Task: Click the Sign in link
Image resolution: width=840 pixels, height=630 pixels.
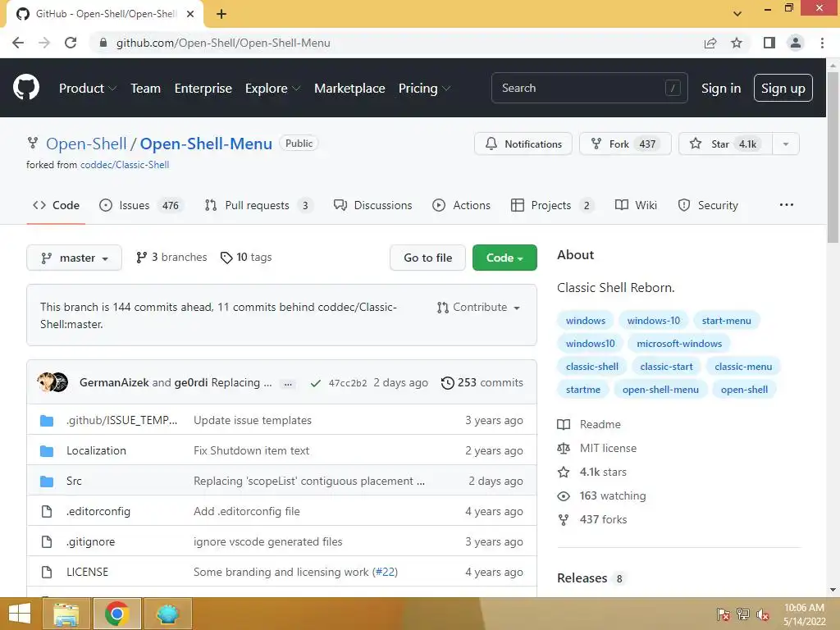Action: [x=721, y=89]
